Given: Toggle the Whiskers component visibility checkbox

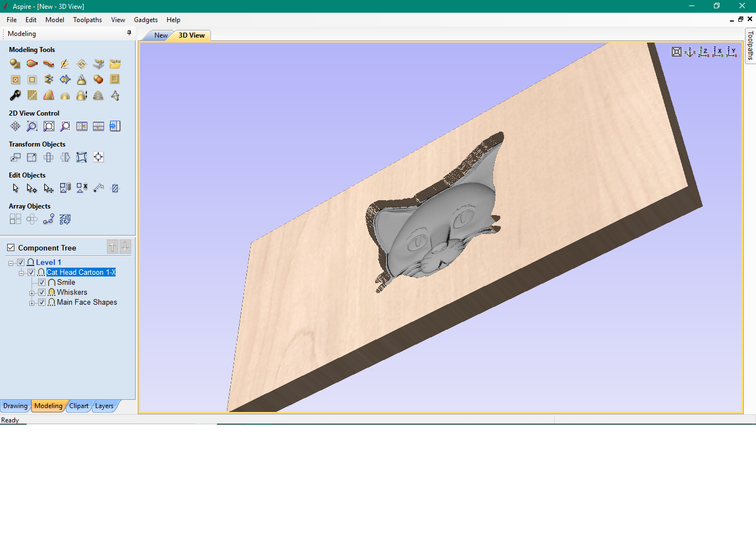Looking at the screenshot, I should coord(42,293).
